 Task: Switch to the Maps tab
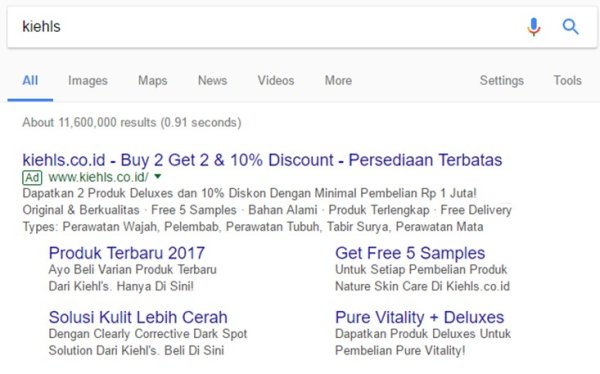click(x=153, y=80)
